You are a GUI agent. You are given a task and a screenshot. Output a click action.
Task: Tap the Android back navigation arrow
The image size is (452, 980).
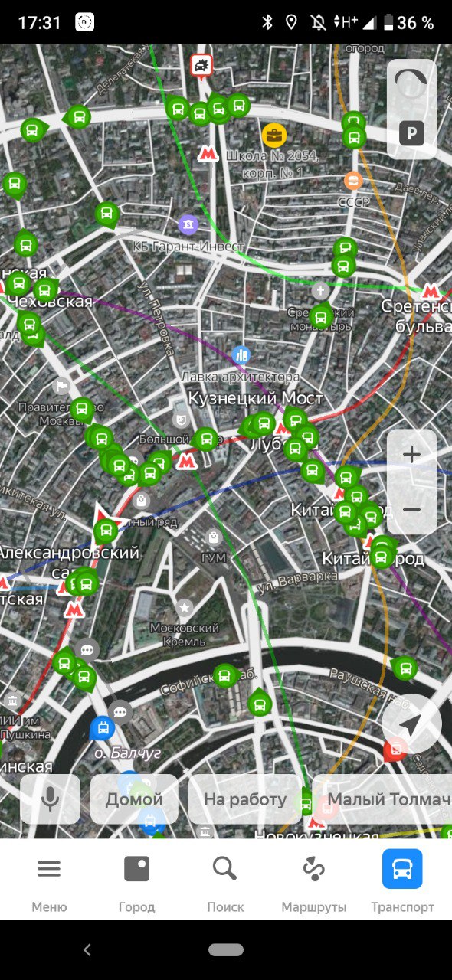pos(87,949)
